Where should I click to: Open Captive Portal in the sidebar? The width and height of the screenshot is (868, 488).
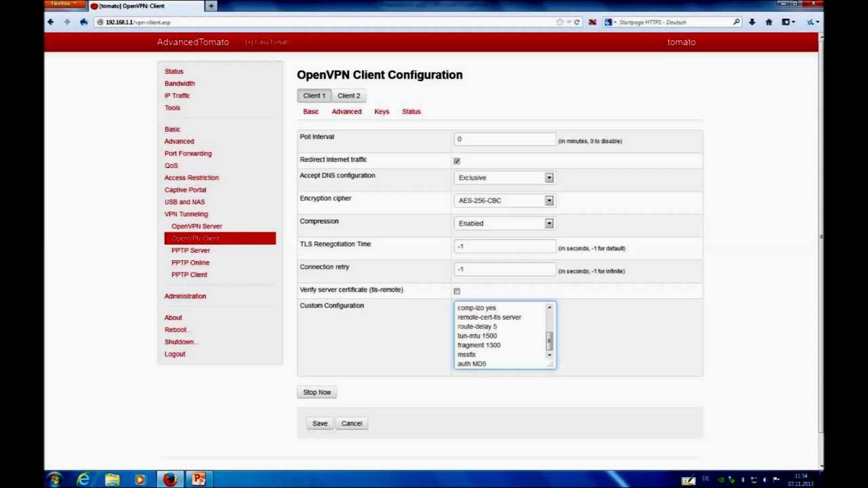click(x=185, y=190)
